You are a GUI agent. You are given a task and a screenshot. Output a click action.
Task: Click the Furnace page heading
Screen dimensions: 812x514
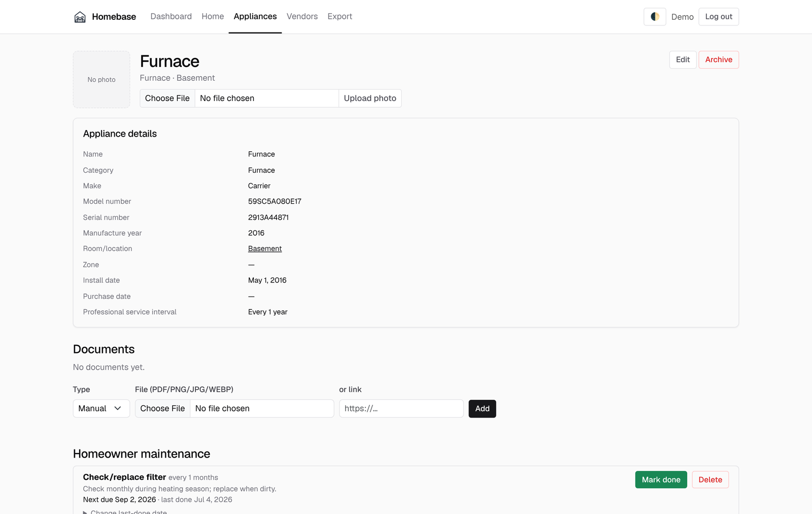click(x=170, y=61)
